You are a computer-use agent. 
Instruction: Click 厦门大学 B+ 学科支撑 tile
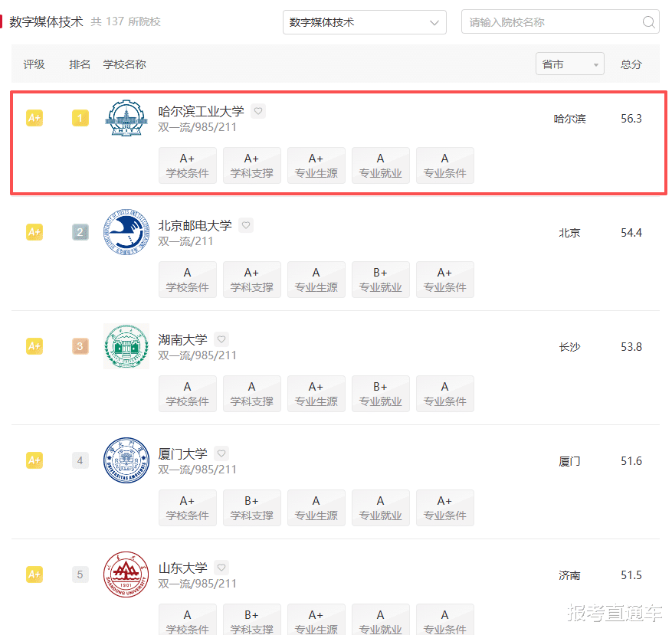pos(252,508)
